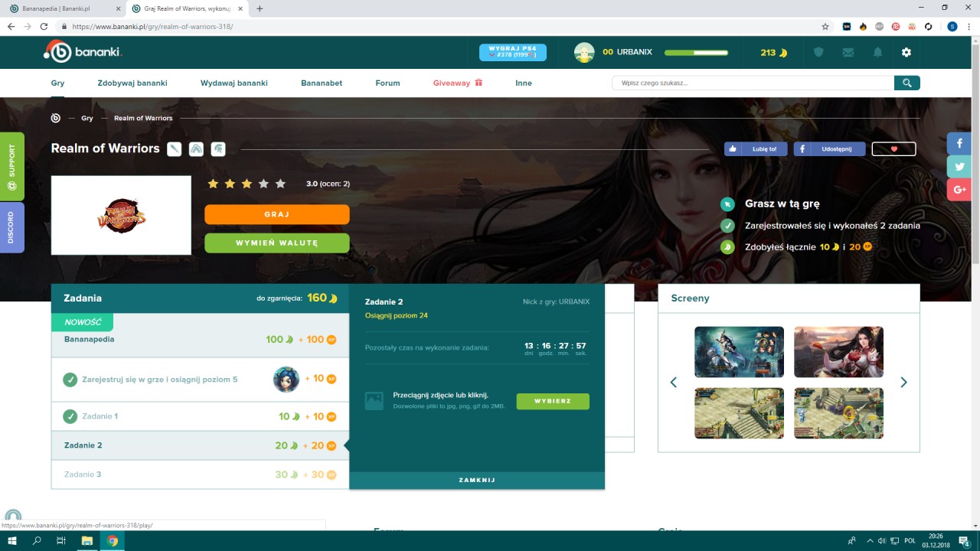
Task: Open the Forum page
Action: coord(387,83)
